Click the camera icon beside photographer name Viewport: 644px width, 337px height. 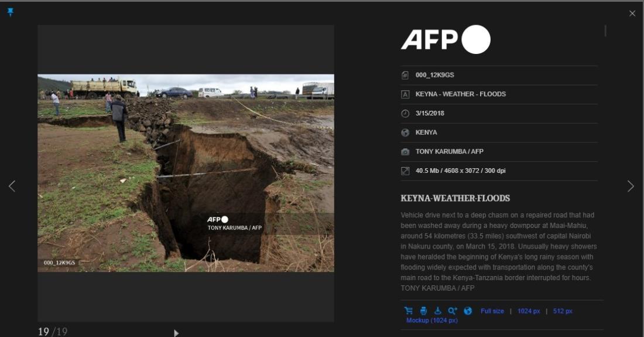point(405,152)
